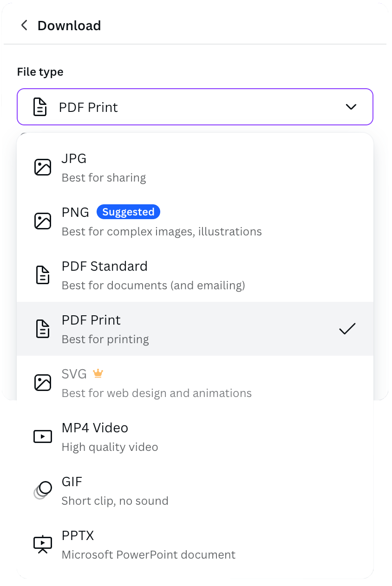
Task: Select the PDF Print option
Action: [x=195, y=329]
